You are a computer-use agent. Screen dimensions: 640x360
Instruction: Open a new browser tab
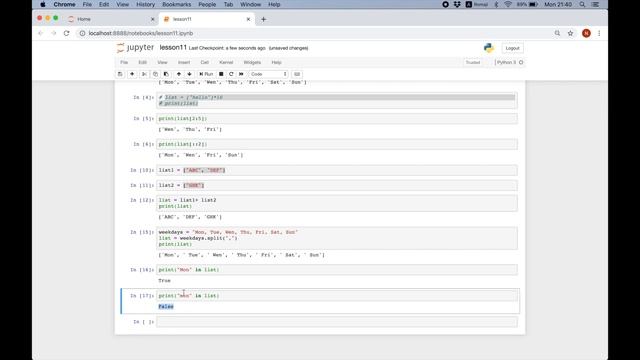[263, 19]
